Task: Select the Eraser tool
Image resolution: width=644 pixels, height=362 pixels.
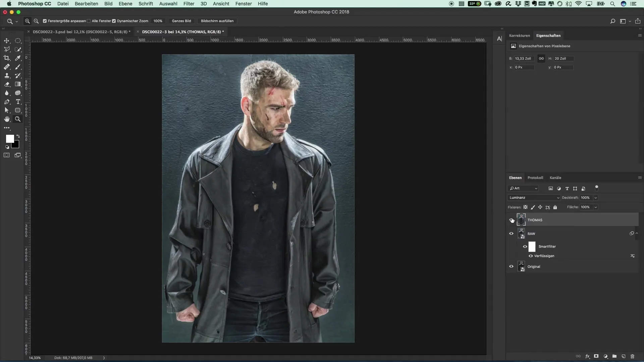Action: (x=7, y=84)
